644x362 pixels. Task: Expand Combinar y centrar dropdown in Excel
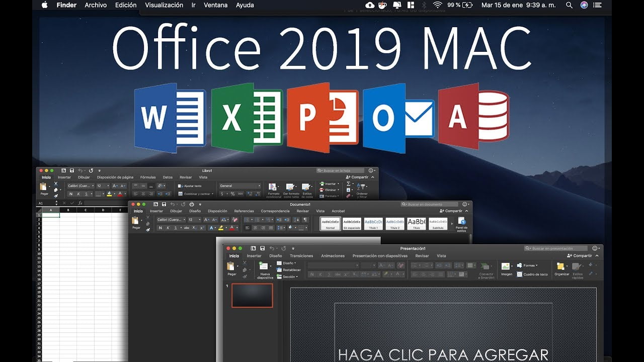pyautogui.click(x=212, y=194)
